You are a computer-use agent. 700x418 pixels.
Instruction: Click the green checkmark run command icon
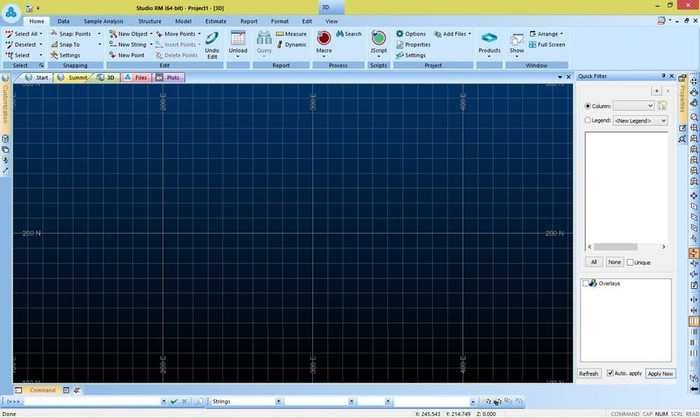[174, 401]
